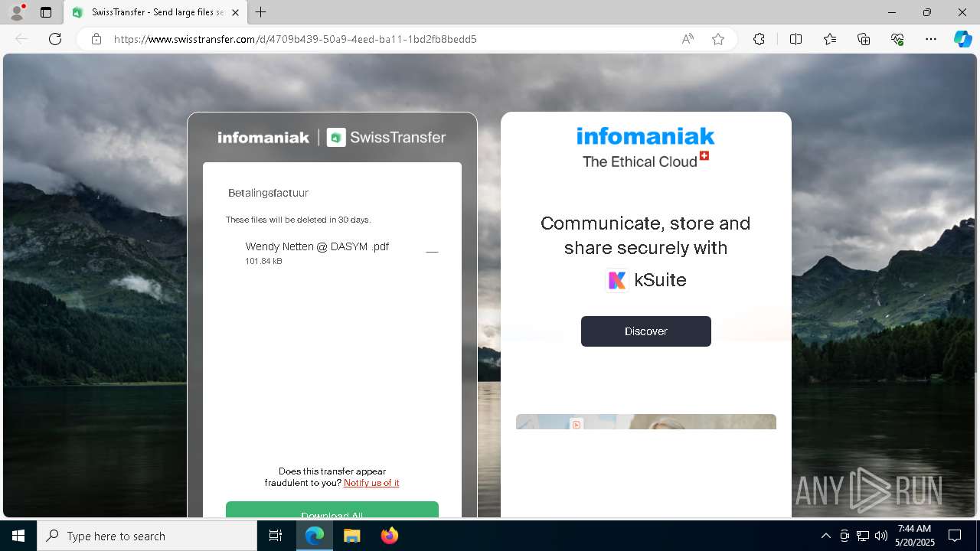The image size is (980, 551).
Task: Open browser Extensions puzzle icon
Action: [759, 39]
